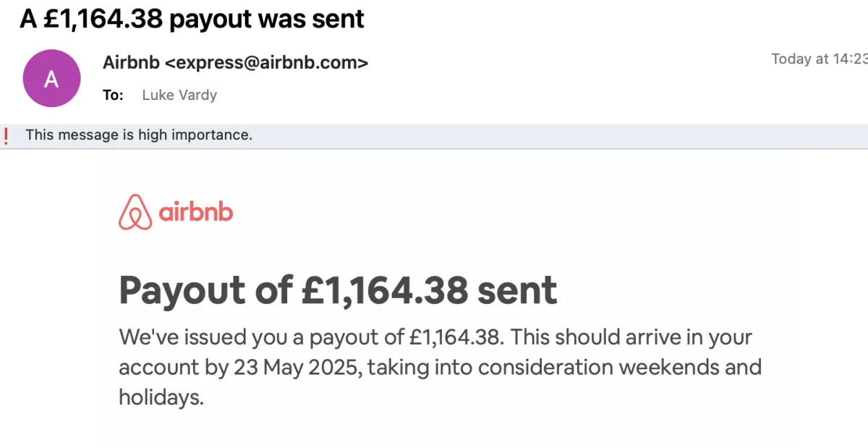Click the word "sent" in the large heading
Screen dimensions: 868x448
[516, 291]
